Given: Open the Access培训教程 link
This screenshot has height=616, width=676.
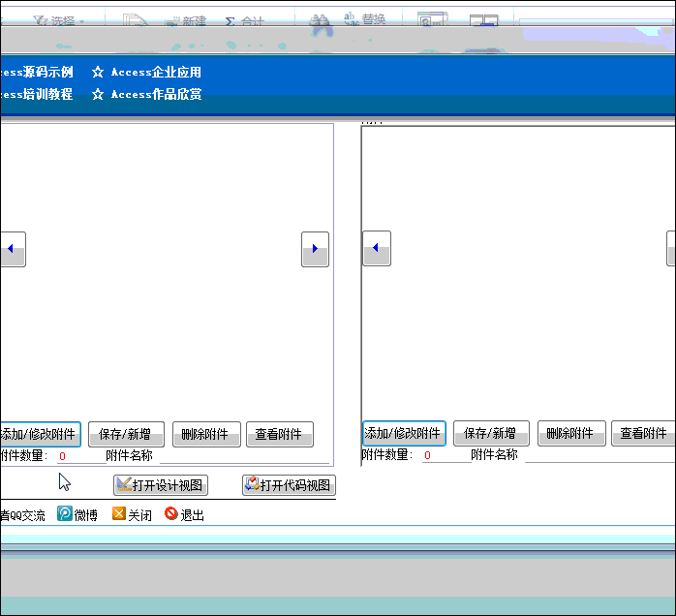Looking at the screenshot, I should [x=37, y=94].
